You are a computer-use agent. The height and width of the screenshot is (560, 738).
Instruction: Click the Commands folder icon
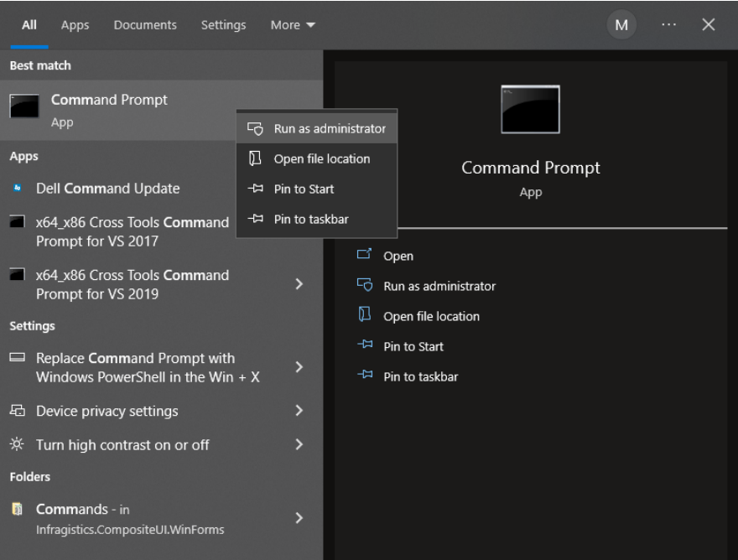(18, 509)
